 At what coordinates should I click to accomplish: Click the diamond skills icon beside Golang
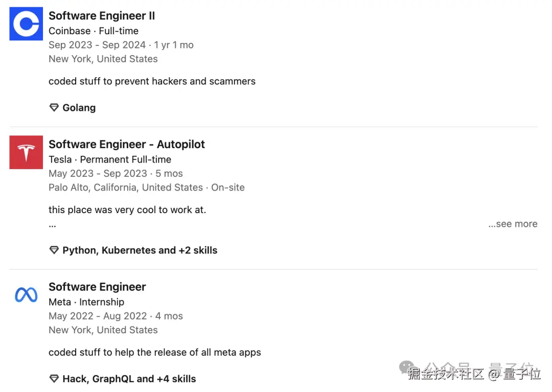pos(54,108)
